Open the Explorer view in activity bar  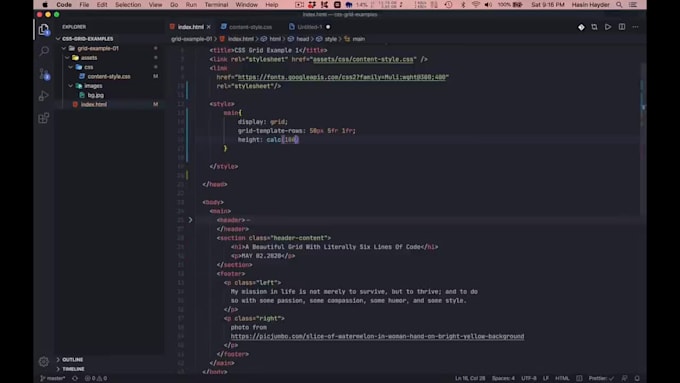coord(44,29)
